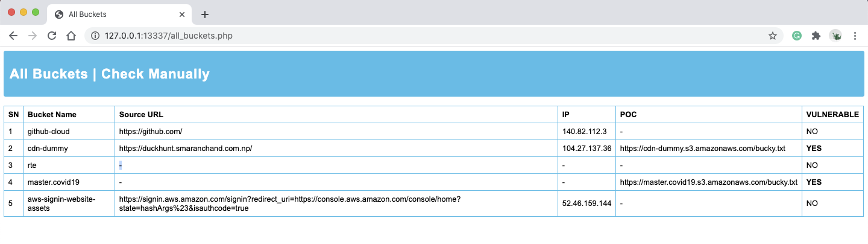Open the profile avatar icon

pos(835,36)
